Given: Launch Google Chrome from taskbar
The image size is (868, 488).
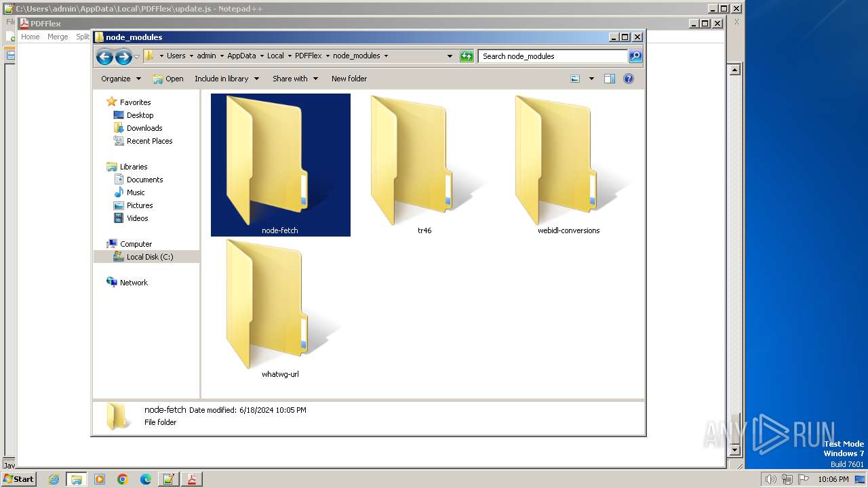Looking at the screenshot, I should [x=123, y=479].
